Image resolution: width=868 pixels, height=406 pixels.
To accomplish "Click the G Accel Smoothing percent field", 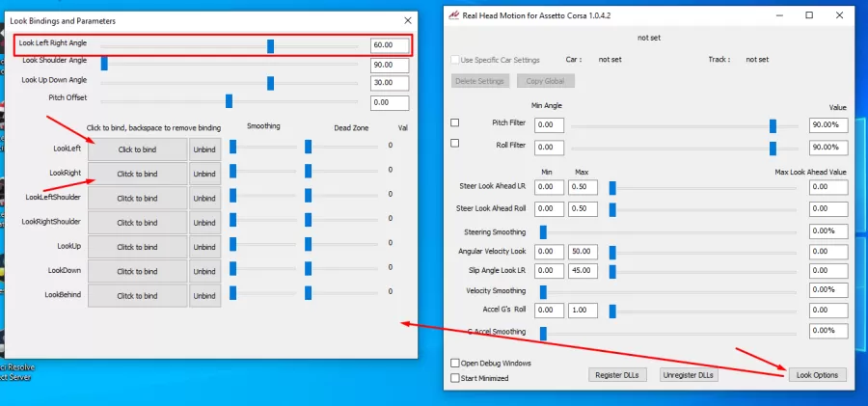I will pyautogui.click(x=828, y=331).
